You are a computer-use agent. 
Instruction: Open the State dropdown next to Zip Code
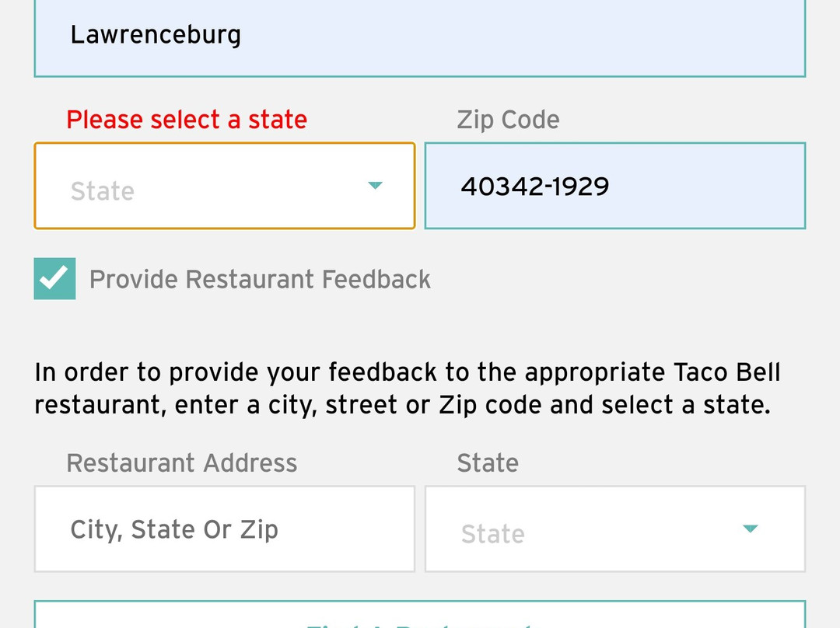pyautogui.click(x=224, y=187)
